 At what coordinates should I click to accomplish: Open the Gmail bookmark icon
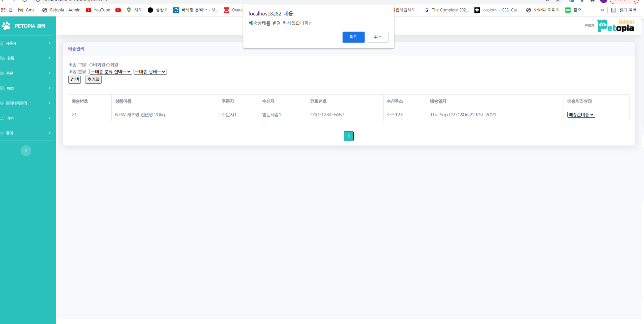(x=21, y=10)
